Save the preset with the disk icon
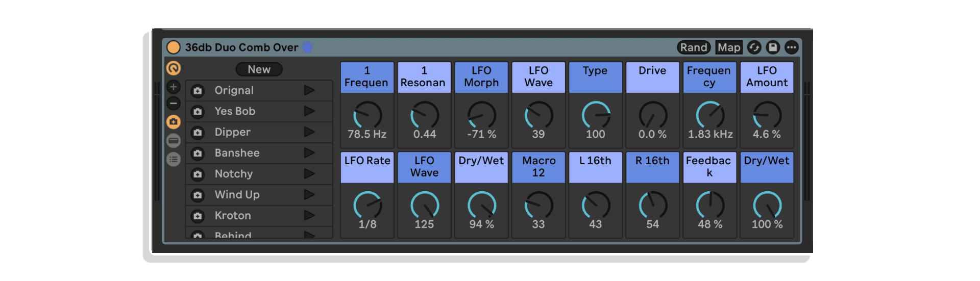Screen dimensions: 980x281 (x=773, y=47)
